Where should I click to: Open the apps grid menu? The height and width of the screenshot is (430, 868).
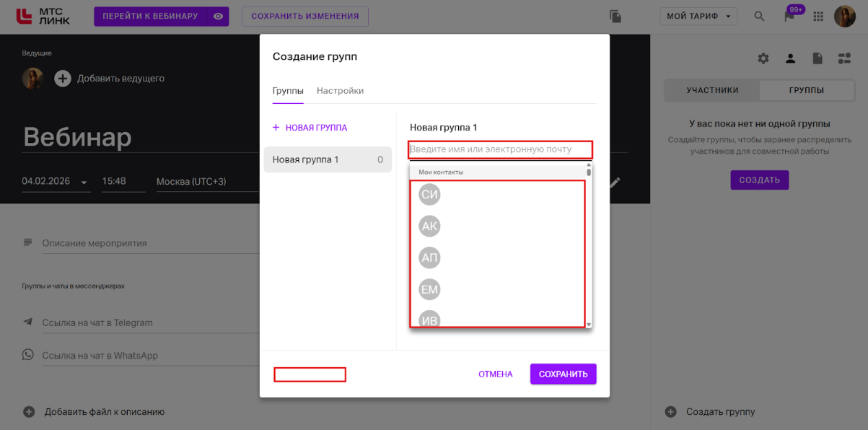[818, 16]
